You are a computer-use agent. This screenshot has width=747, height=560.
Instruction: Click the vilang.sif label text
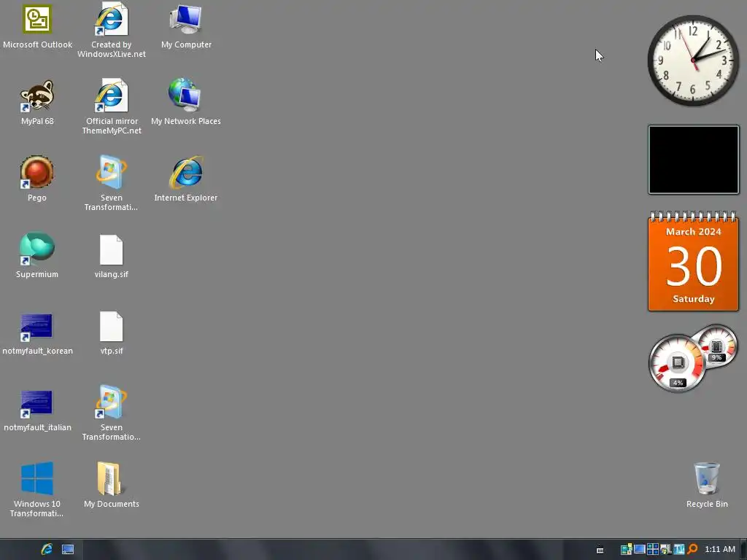click(x=112, y=274)
